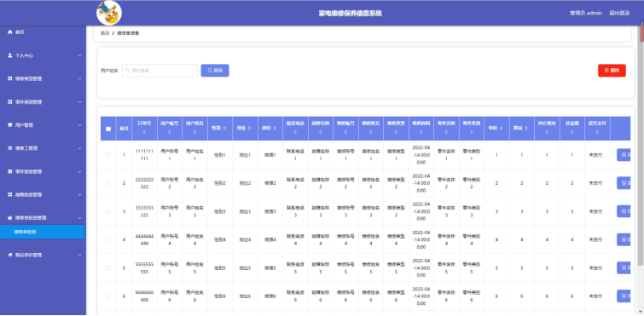Click the 未支付 status in row 3
Viewport: 644px width, 316px height.
595,211
